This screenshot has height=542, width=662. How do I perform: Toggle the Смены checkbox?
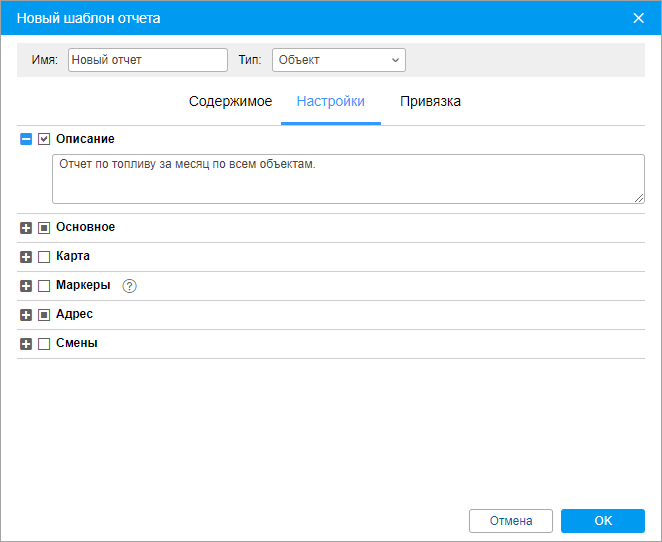point(44,344)
